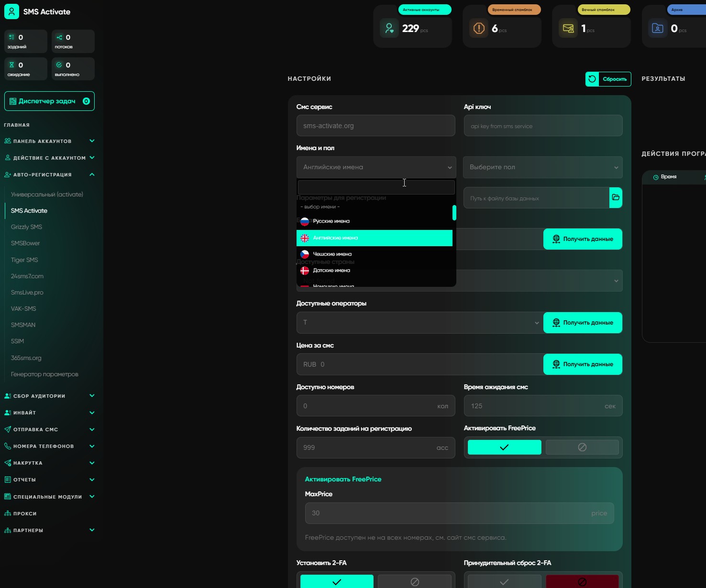Click the Смс сервис input field

pos(375,126)
